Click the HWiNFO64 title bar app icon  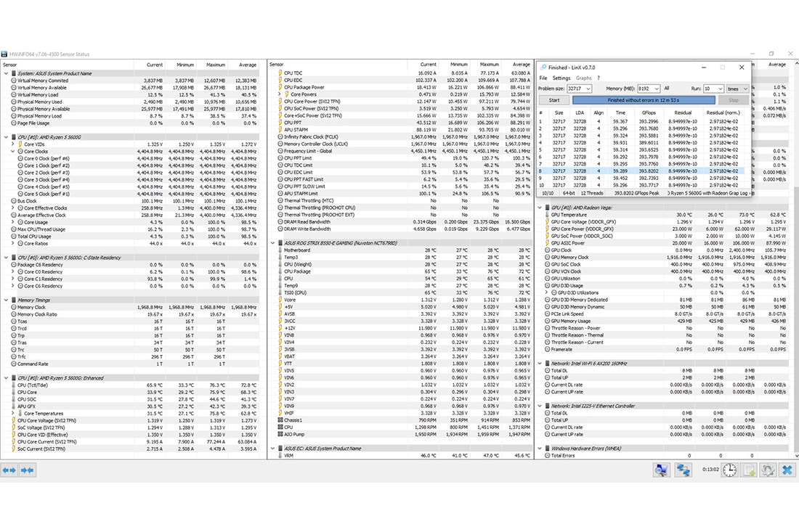(4, 54)
